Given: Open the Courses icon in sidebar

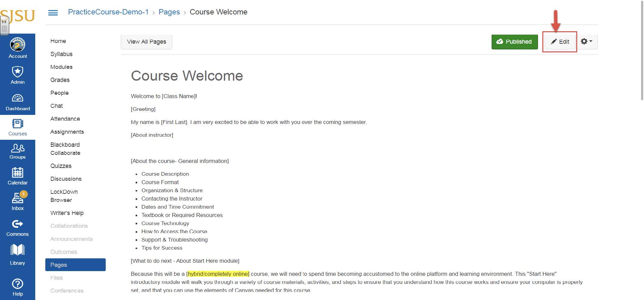Looking at the screenshot, I should [17, 124].
